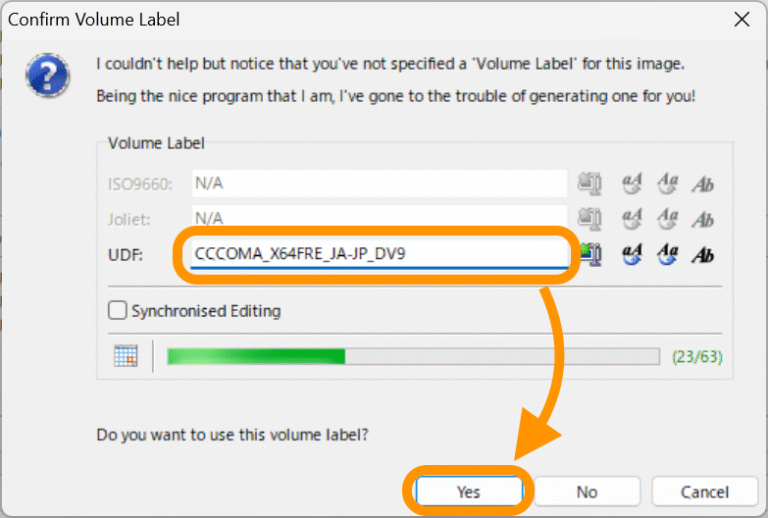
Task: Close the Confirm Volume Label window
Action: (x=741, y=19)
